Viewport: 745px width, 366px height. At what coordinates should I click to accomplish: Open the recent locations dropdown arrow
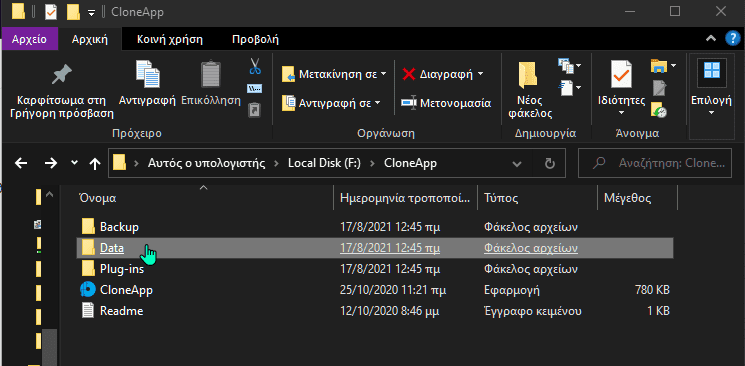click(74, 163)
